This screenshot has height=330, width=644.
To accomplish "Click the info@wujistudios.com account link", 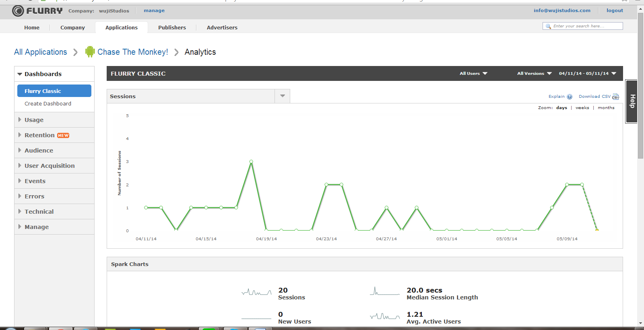I will click(x=562, y=10).
